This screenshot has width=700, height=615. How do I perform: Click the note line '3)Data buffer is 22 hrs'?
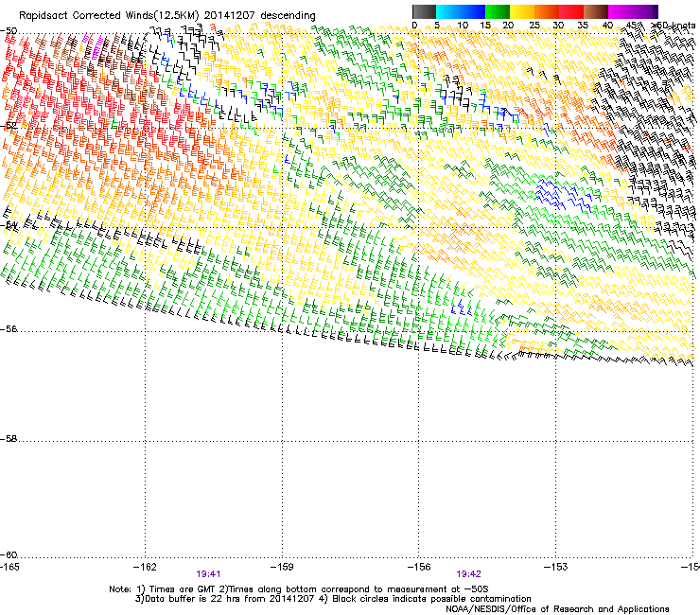[333, 599]
